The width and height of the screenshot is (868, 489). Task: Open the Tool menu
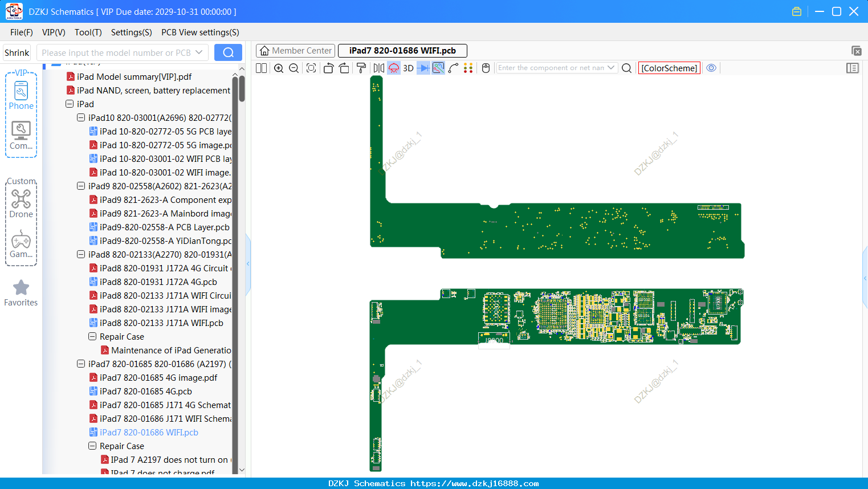point(88,32)
